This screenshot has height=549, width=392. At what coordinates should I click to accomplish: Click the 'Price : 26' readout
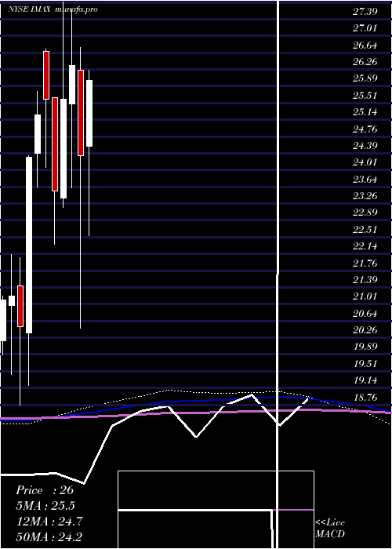[45, 490]
